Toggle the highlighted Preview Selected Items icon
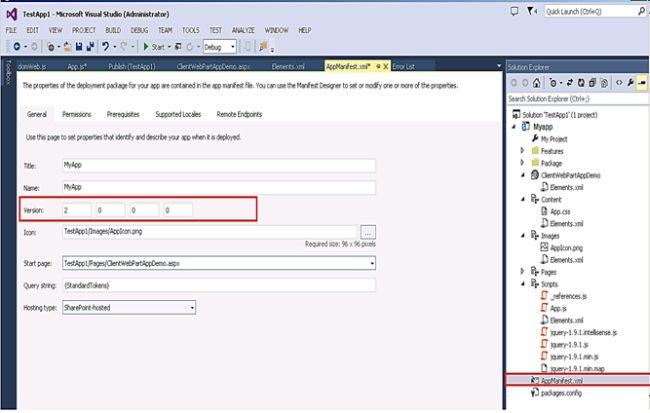The image size is (650, 413). (642, 83)
